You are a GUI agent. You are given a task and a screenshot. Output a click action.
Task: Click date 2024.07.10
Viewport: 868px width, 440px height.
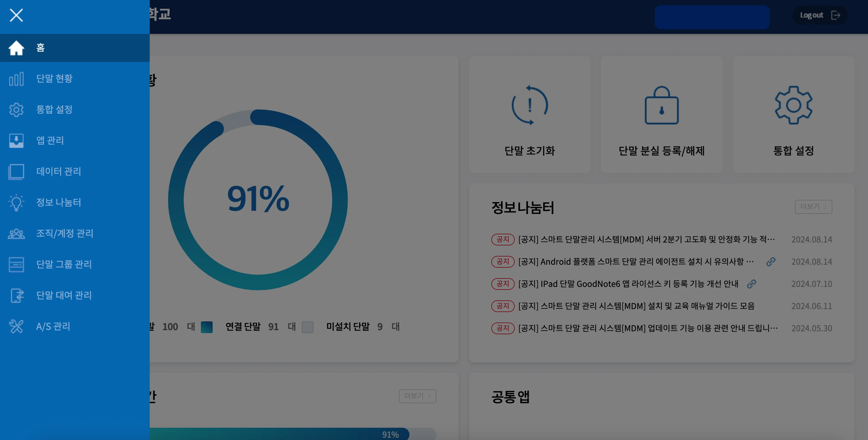812,284
